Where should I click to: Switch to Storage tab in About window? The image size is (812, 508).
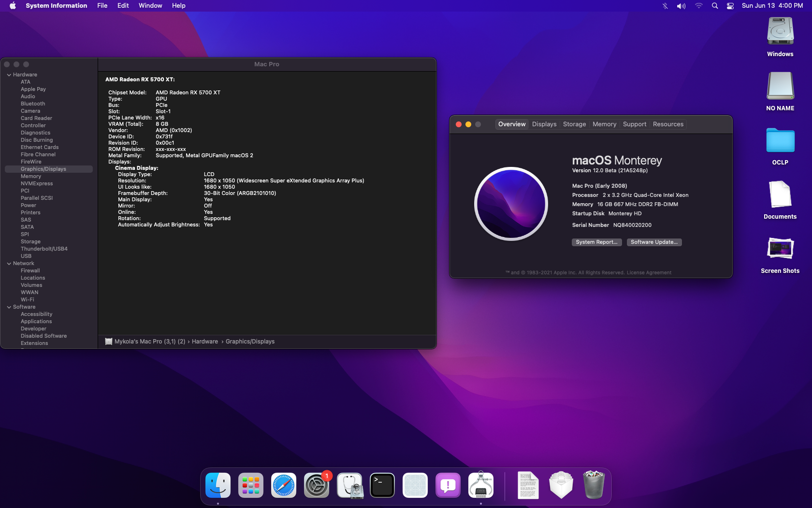[x=574, y=124]
